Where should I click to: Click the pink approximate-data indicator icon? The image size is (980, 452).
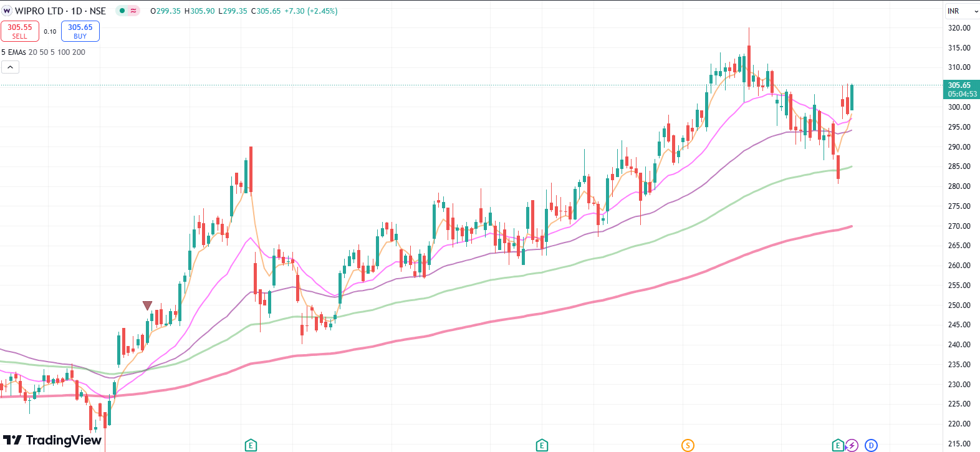133,11
